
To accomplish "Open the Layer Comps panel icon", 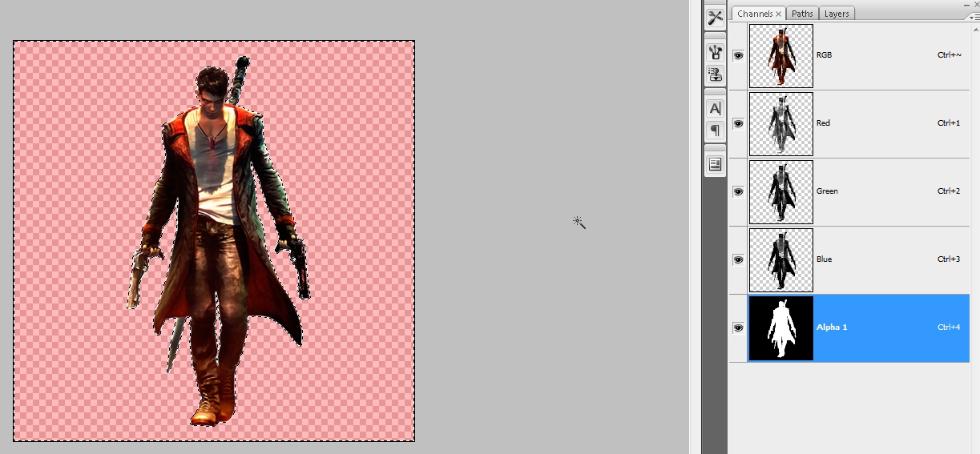I will pyautogui.click(x=715, y=163).
